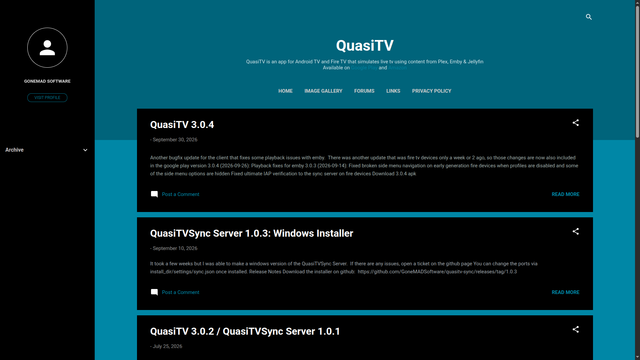Share the QuasiTVSync Server 1.0.3 post

click(x=576, y=231)
